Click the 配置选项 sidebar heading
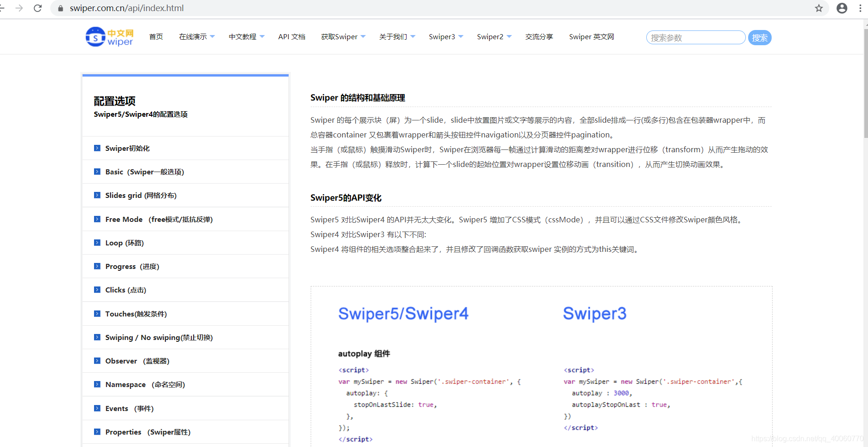 [115, 101]
